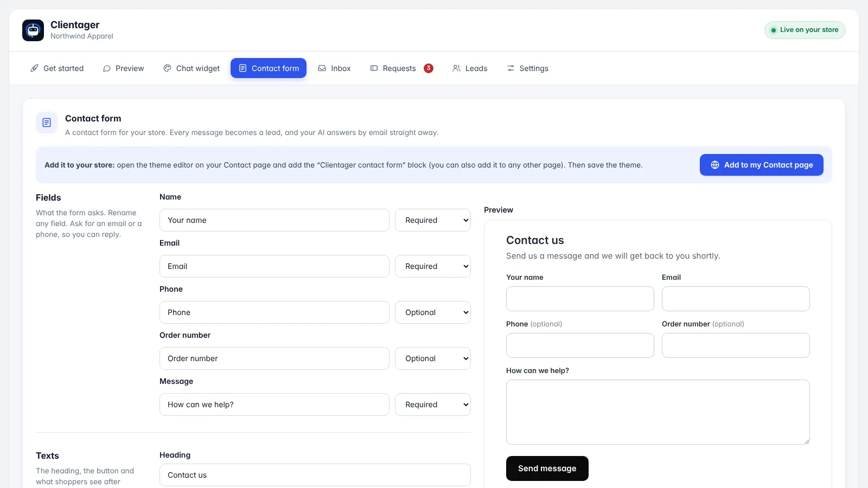Open the Phone field Optional dropdown
The image size is (868, 488).
(x=433, y=312)
